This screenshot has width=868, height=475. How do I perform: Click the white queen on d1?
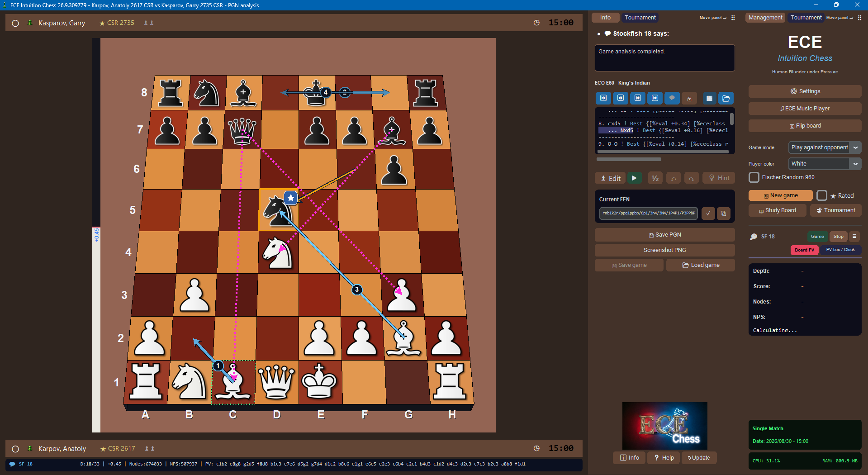(x=276, y=382)
